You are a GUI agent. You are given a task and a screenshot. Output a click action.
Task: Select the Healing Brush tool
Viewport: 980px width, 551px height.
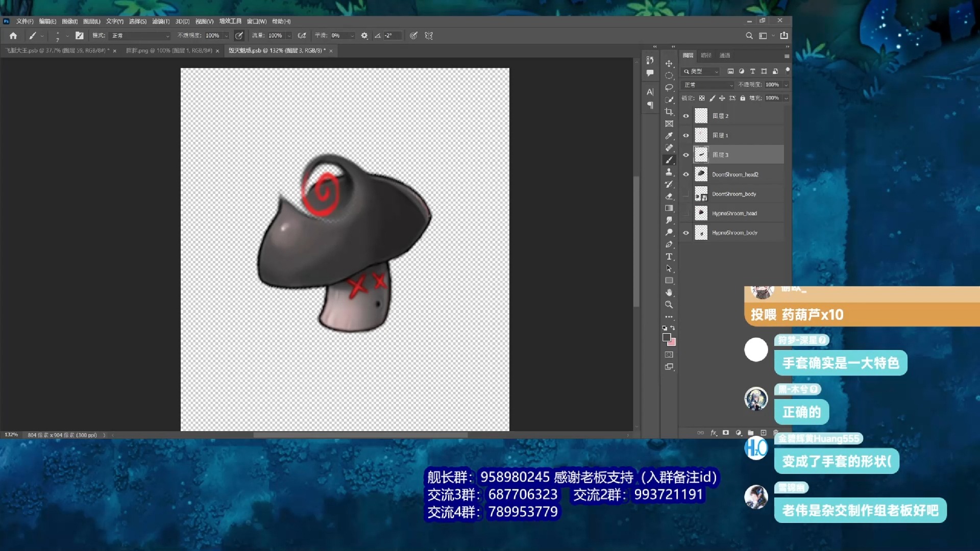click(x=669, y=148)
